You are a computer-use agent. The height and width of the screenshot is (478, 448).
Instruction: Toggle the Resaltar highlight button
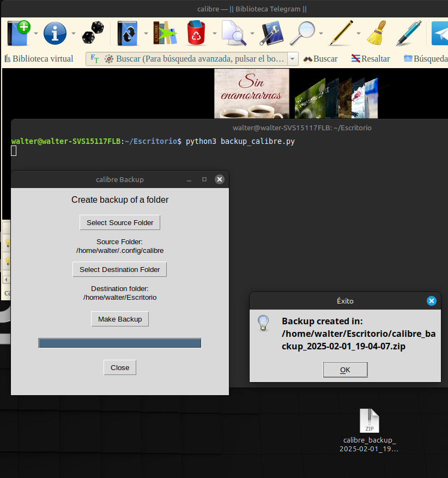pos(371,58)
